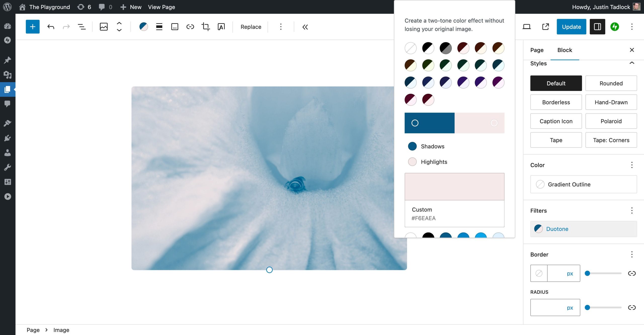Select the black and white duotone preset
The height and width of the screenshot is (335, 644).
click(428, 48)
